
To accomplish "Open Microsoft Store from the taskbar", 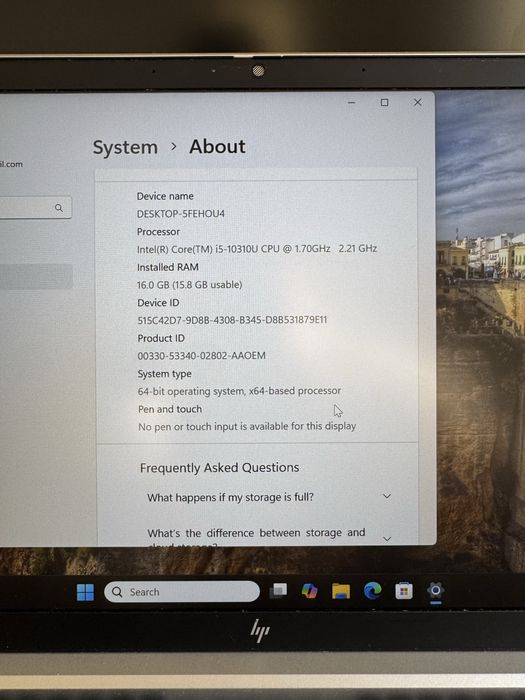I will coord(404,591).
